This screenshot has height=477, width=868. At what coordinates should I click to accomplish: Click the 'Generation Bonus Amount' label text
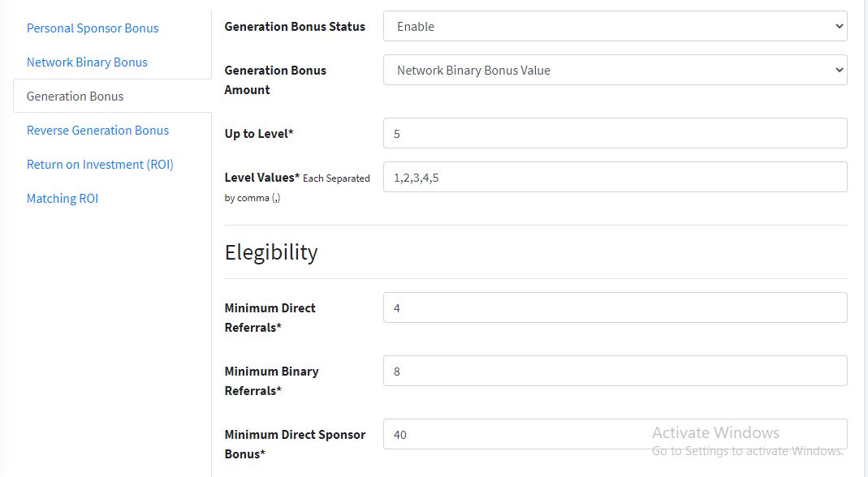(x=275, y=80)
